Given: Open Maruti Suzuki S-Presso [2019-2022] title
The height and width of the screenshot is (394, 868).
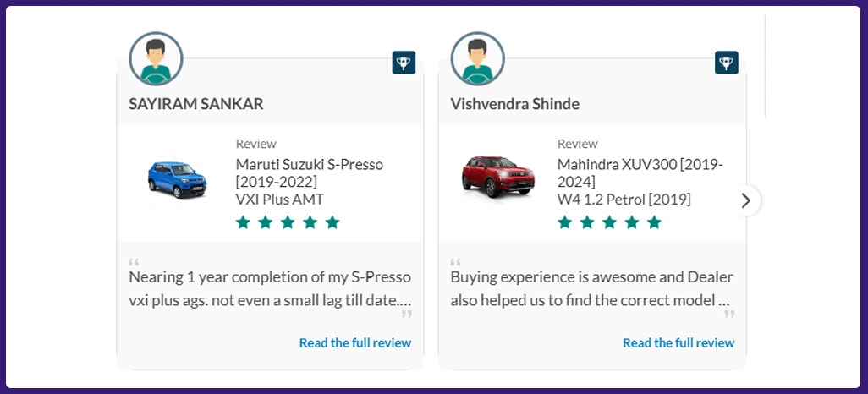Looking at the screenshot, I should (309, 172).
